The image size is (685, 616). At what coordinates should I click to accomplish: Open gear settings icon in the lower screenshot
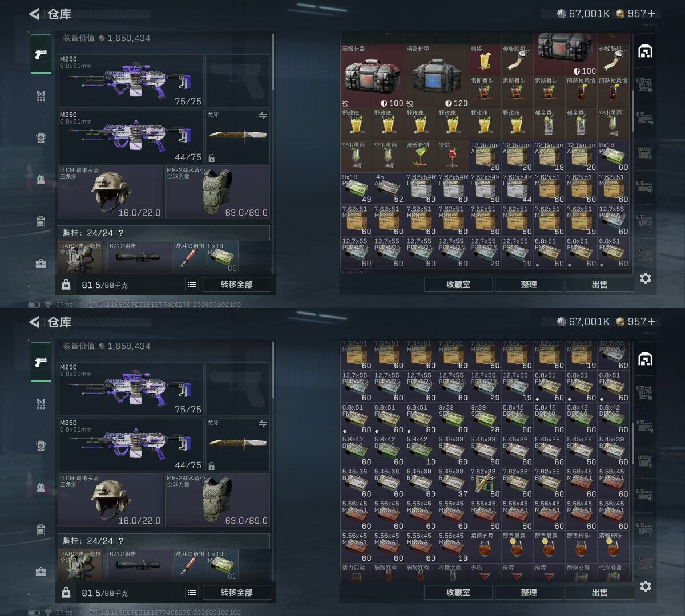(x=646, y=586)
